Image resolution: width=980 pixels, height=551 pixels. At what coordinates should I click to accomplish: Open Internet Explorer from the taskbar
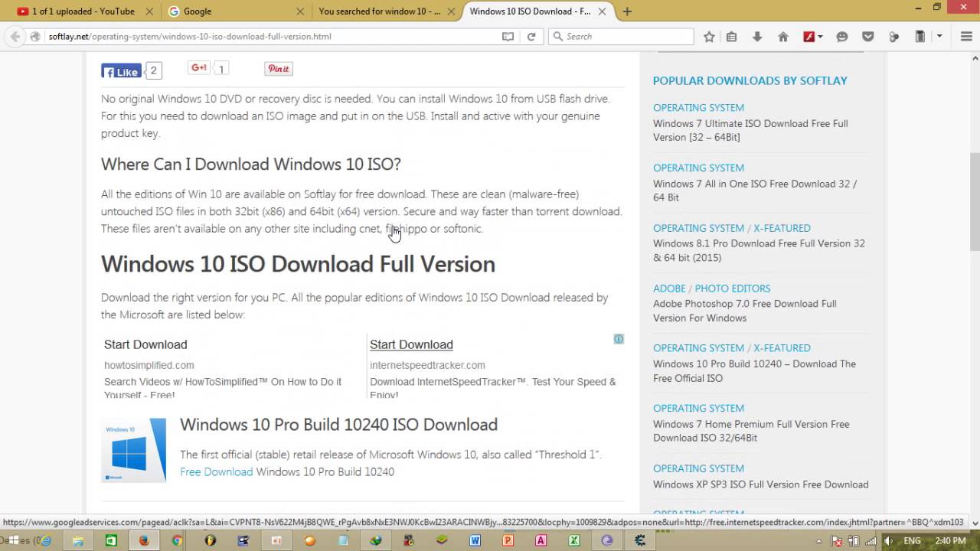click(45, 540)
